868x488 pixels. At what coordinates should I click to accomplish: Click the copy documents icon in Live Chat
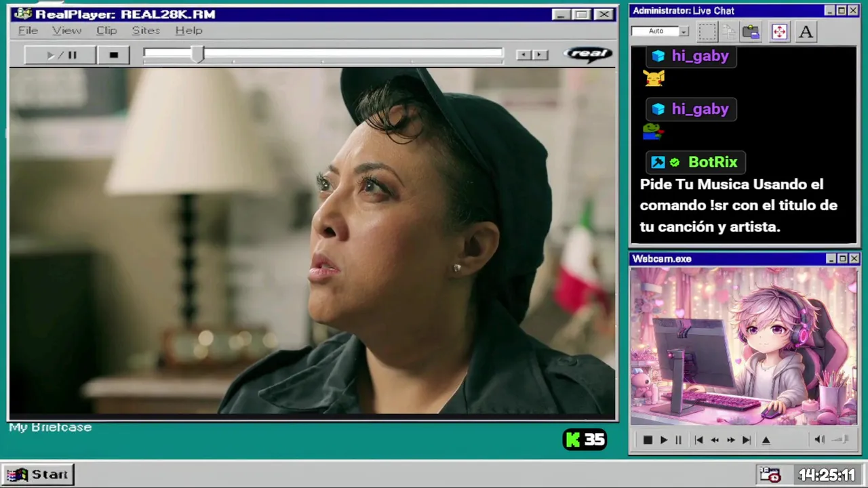coord(729,31)
